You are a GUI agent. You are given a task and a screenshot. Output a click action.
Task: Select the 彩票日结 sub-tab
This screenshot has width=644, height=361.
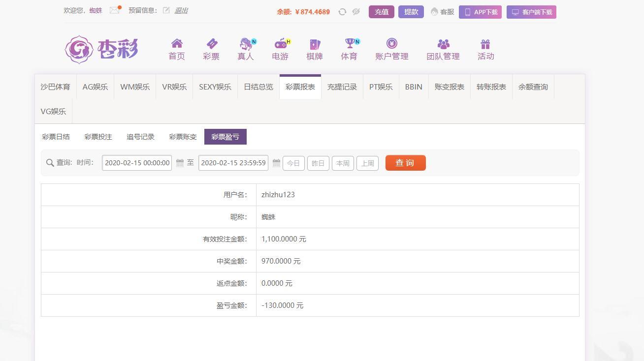coord(56,137)
